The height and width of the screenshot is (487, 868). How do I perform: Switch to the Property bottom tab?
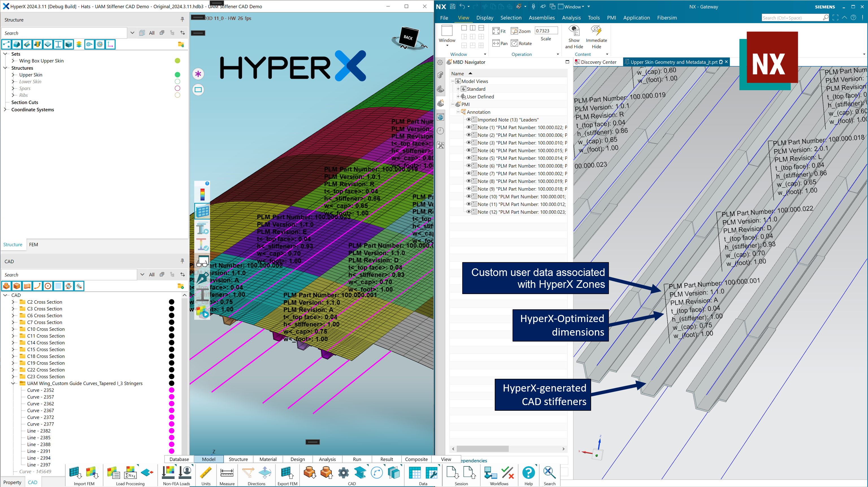click(12, 482)
